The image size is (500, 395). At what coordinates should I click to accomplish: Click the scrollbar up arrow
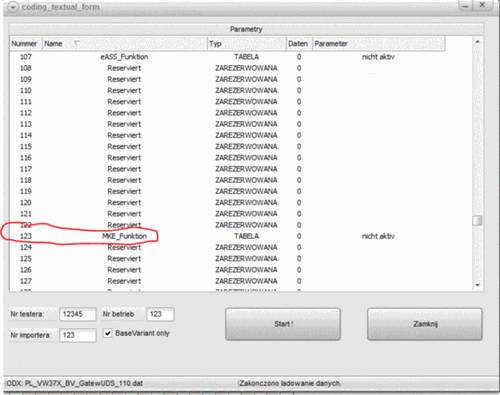point(477,42)
